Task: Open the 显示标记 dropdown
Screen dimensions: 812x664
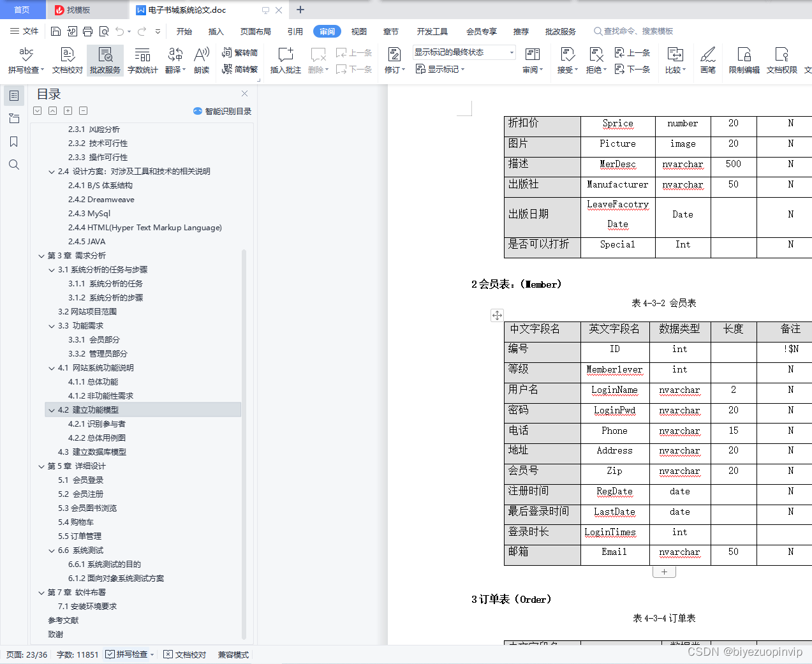Action: (x=440, y=69)
